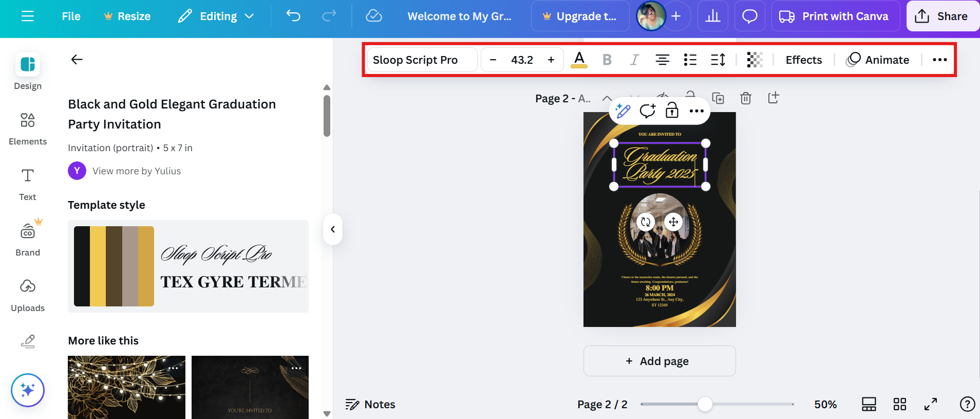
Task: Open Magic Write on the selected text
Action: click(623, 111)
